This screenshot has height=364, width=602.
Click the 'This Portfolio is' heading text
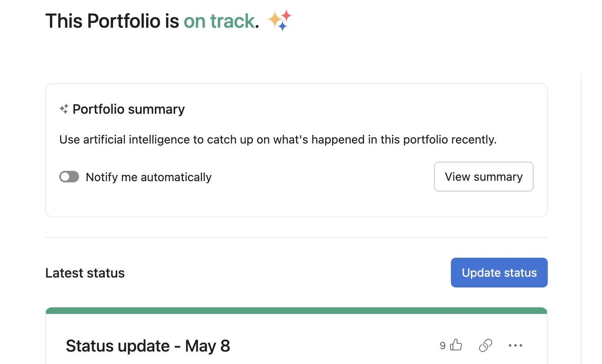pyautogui.click(x=112, y=21)
